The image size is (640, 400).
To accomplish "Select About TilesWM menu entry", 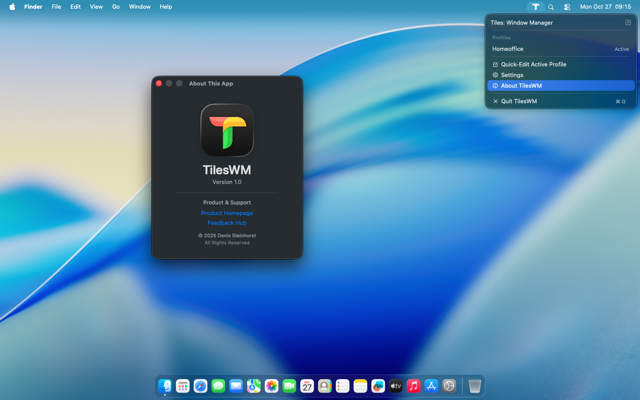I will [521, 86].
